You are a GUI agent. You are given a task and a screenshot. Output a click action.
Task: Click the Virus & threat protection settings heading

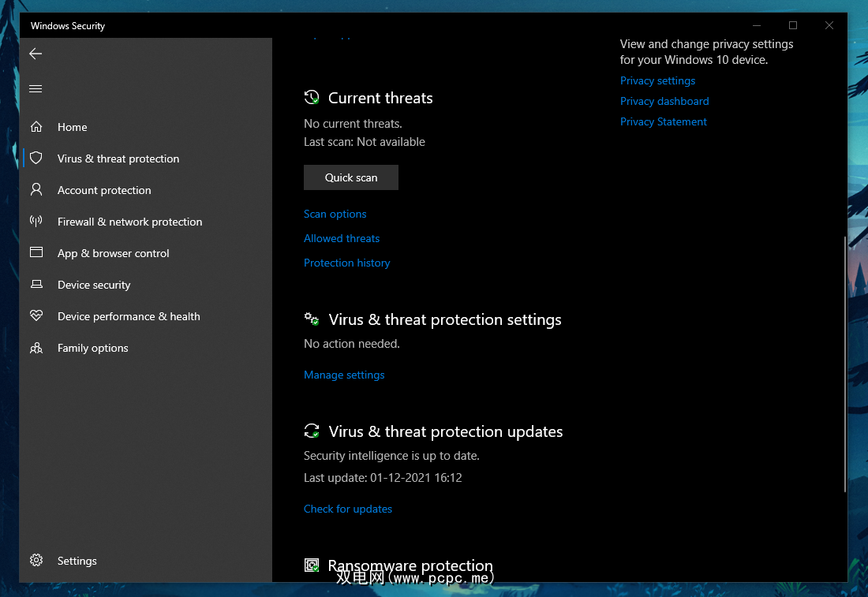point(445,320)
